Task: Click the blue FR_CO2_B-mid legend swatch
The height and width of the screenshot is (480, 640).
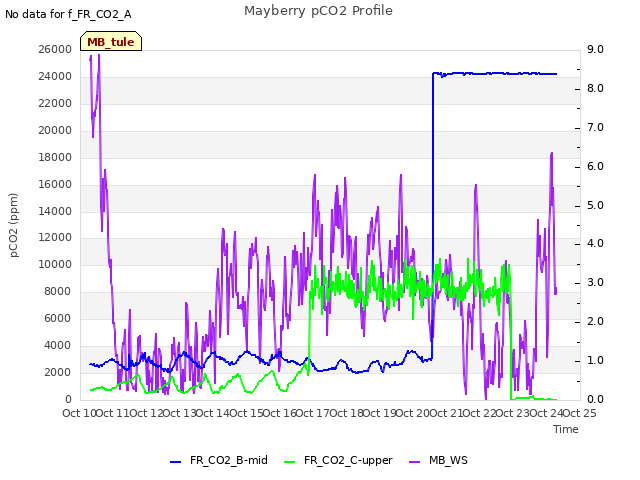Action: [x=176, y=462]
